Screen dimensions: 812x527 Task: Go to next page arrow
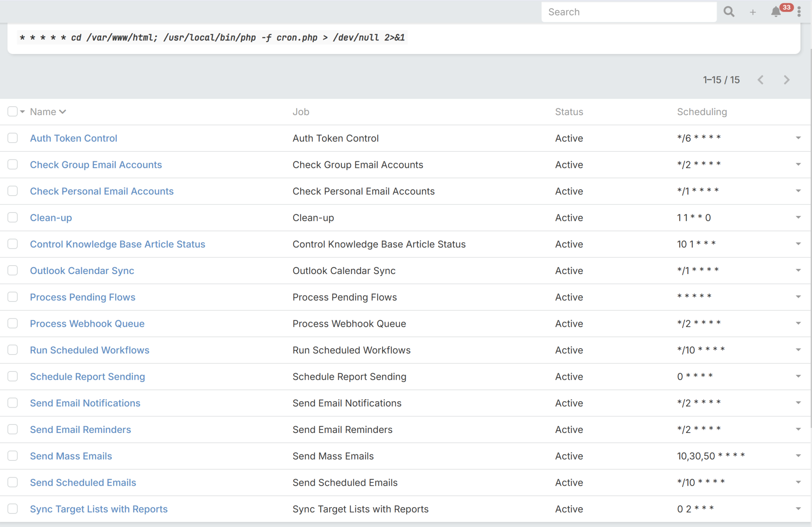coord(786,80)
